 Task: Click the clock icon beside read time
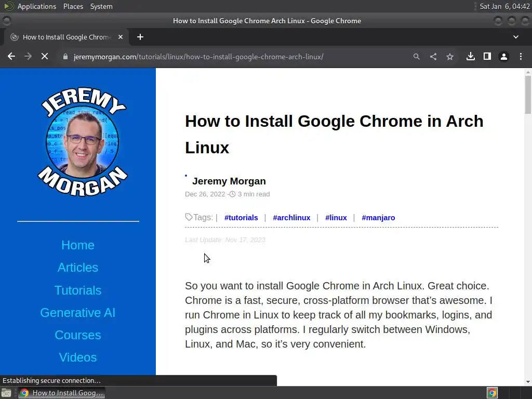click(232, 194)
